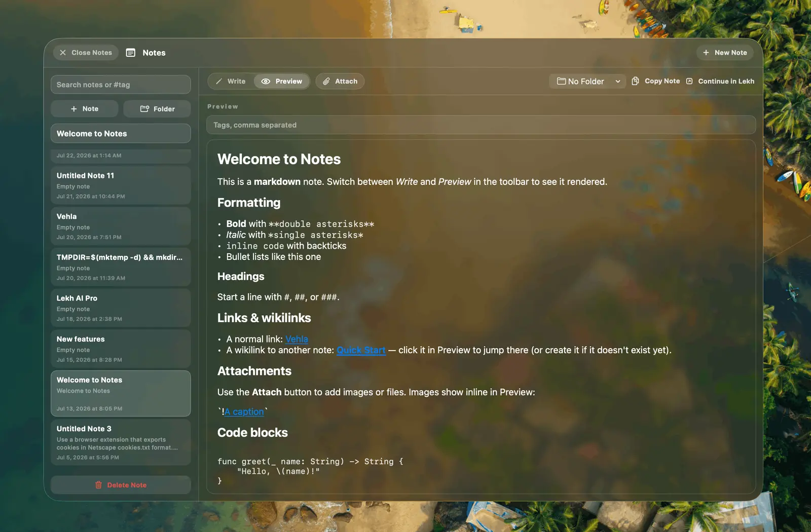Click the Tags, comma separated field
811x532 pixels.
(x=481, y=125)
